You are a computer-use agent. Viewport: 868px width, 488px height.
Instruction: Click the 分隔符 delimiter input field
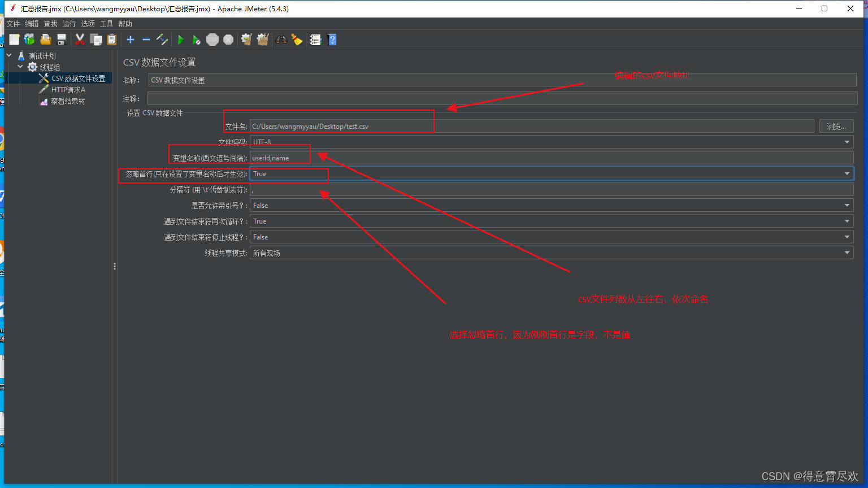pyautogui.click(x=552, y=190)
